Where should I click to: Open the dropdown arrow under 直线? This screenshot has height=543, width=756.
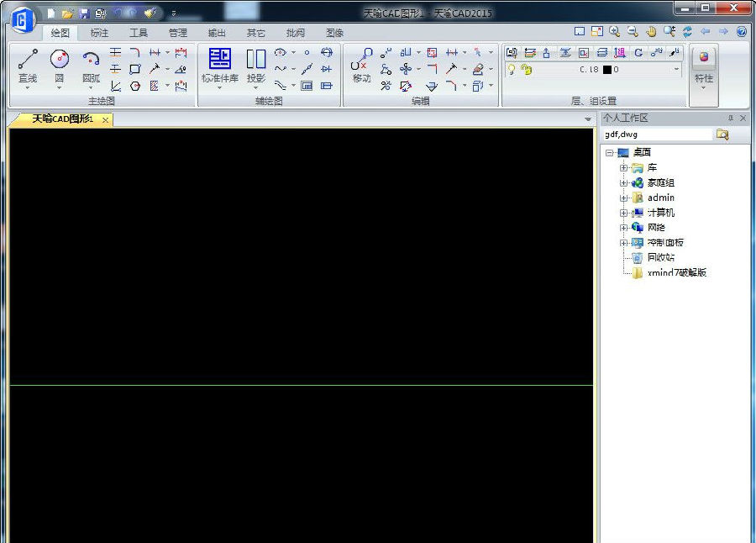pyautogui.click(x=28, y=88)
